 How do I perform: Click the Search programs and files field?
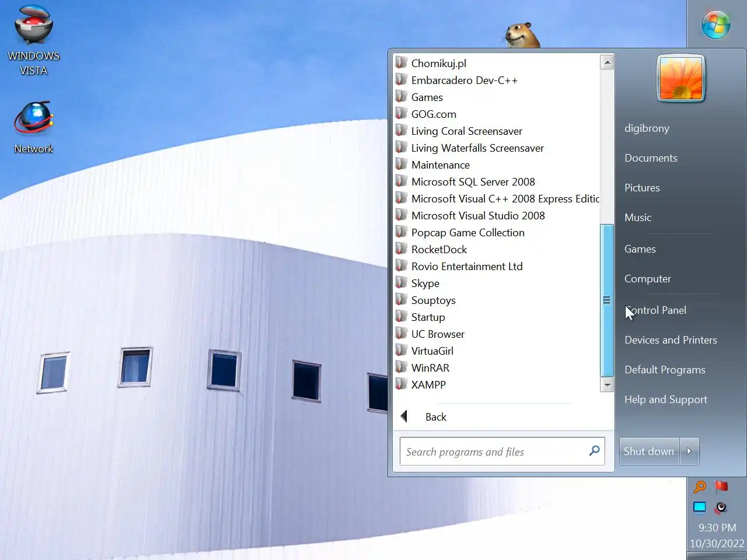502,452
